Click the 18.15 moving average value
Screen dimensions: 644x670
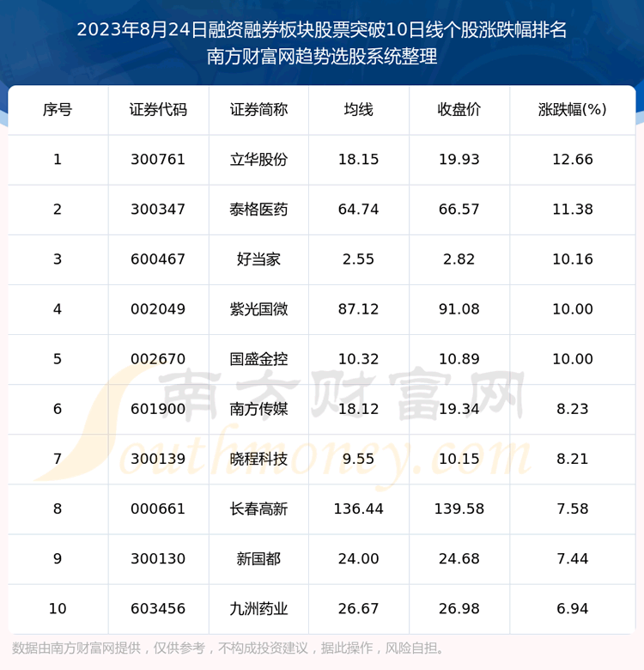click(358, 160)
